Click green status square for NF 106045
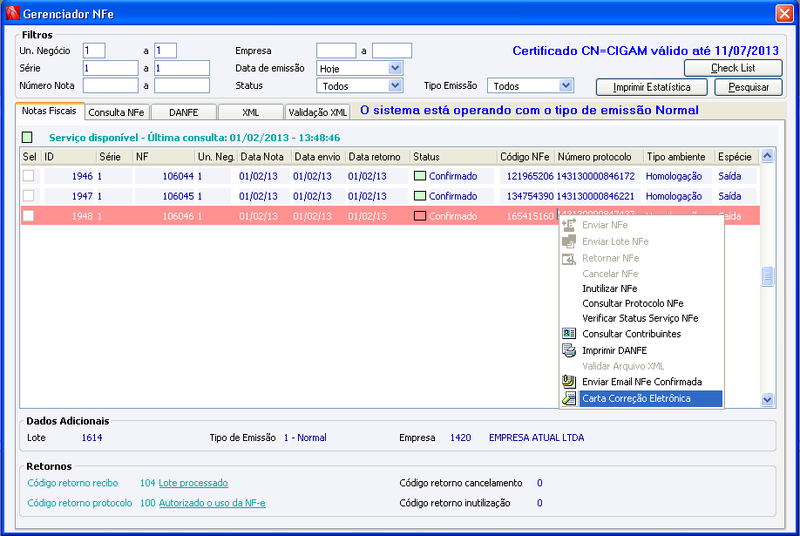Image resolution: width=800 pixels, height=536 pixels. click(420, 196)
